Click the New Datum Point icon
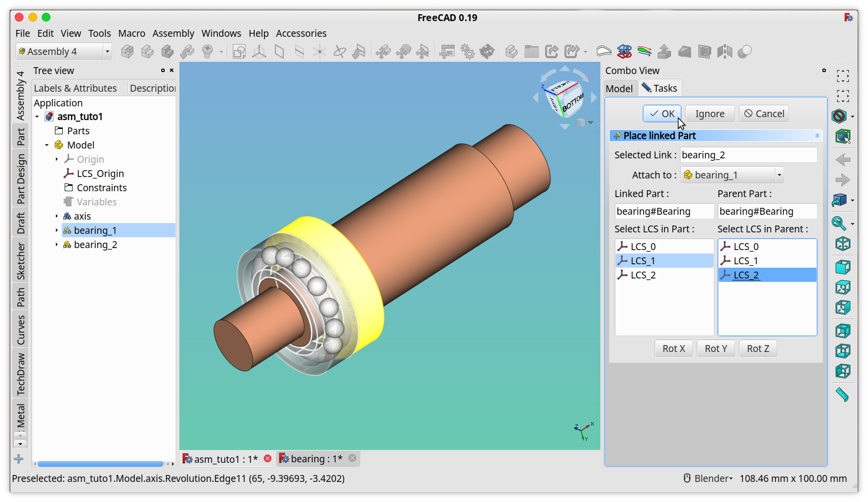The height and width of the screenshot is (502, 868). (320, 51)
